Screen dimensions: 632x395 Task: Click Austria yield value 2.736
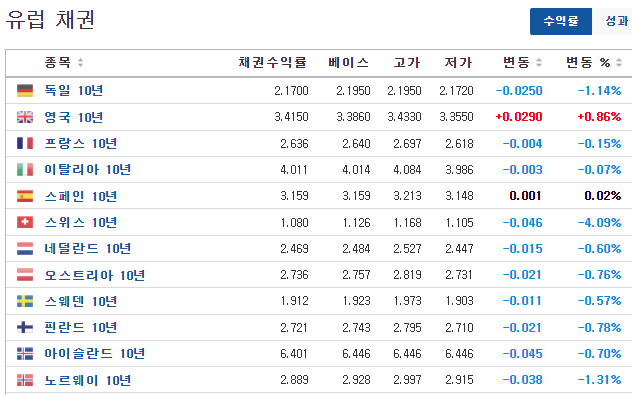tap(294, 275)
